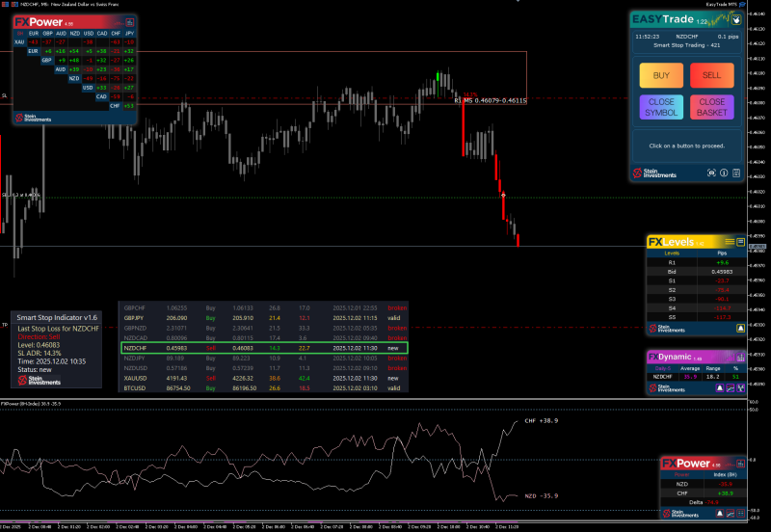Click the header icon of lower FXPower panel
771x532 pixels.
[x=740, y=464]
